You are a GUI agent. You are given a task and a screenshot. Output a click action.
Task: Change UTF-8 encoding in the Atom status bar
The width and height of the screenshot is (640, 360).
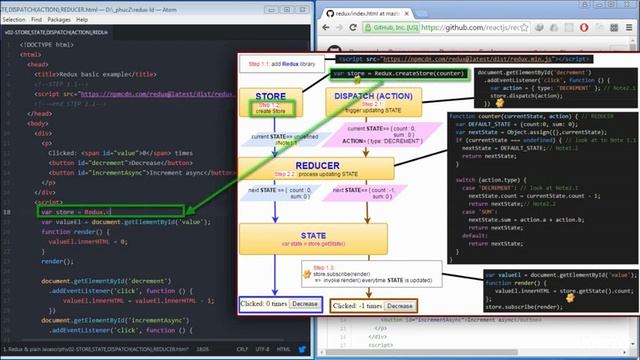point(262,349)
